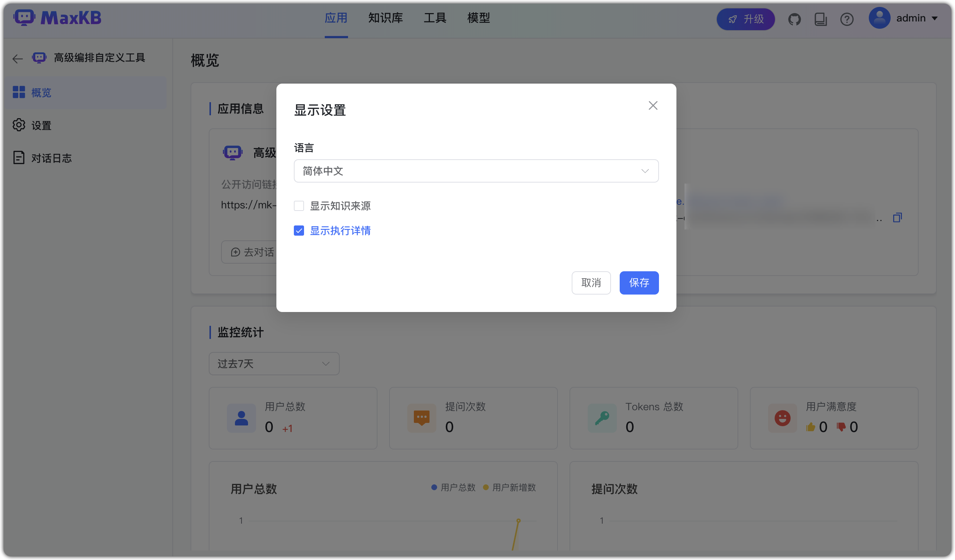
Task: Open the GitHub icon in the top bar
Action: click(795, 19)
